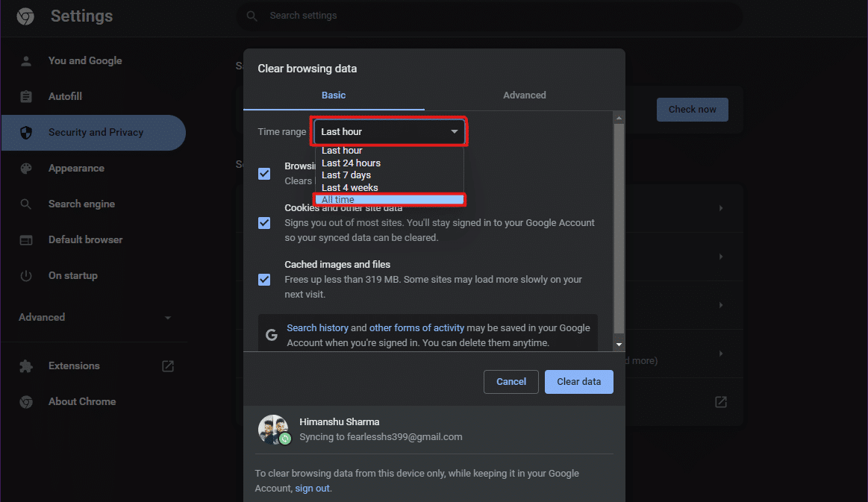This screenshot has height=502, width=868.
Task: Select Last 24 hours option
Action: [x=389, y=163]
